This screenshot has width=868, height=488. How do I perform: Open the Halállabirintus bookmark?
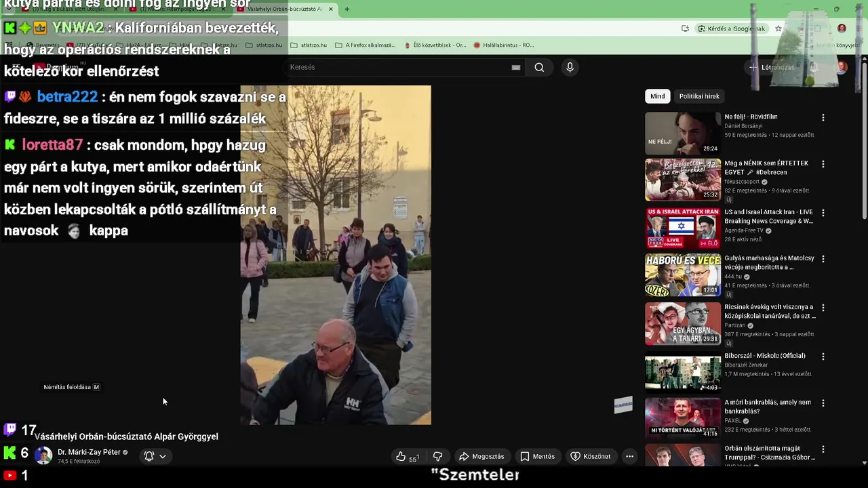(504, 45)
